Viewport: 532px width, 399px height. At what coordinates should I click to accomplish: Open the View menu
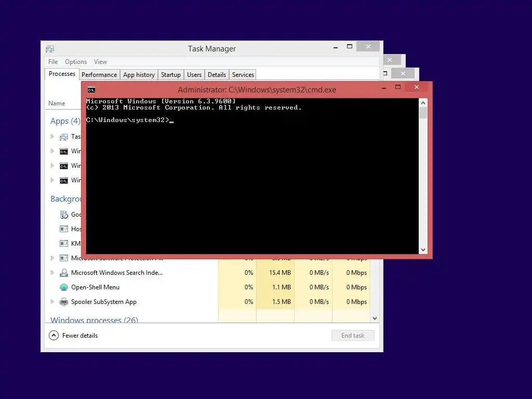[100, 62]
